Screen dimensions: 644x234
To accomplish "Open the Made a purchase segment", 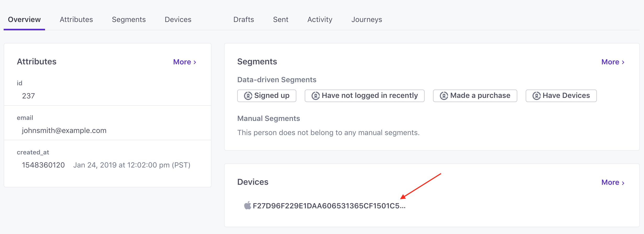I will click(475, 96).
